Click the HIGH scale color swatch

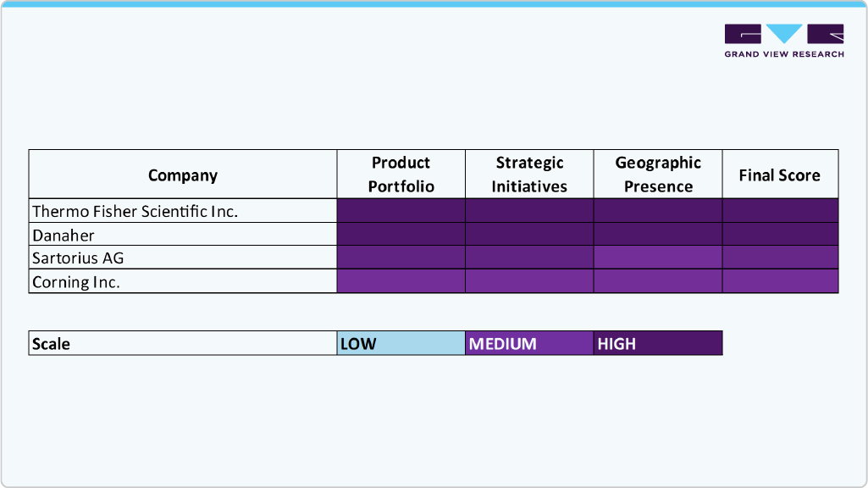pyautogui.click(x=658, y=343)
